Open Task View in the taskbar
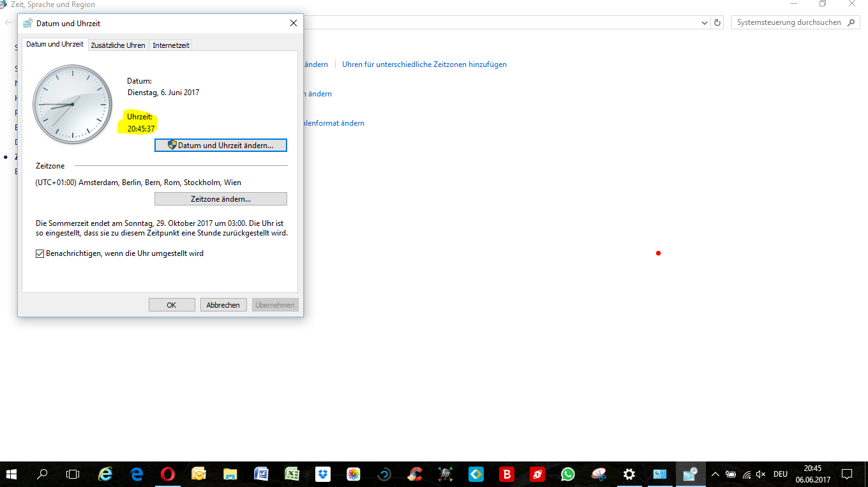This screenshot has height=487, width=868. (73, 474)
